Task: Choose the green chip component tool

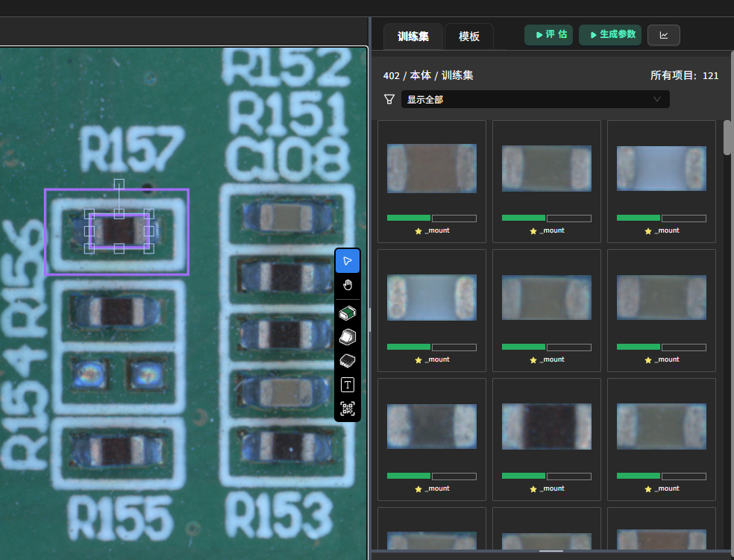Action: tap(348, 312)
